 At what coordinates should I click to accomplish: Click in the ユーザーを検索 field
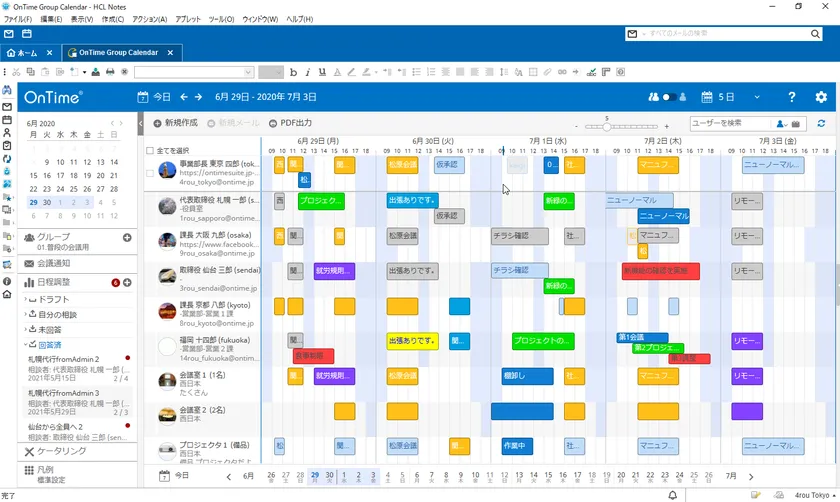[731, 123]
